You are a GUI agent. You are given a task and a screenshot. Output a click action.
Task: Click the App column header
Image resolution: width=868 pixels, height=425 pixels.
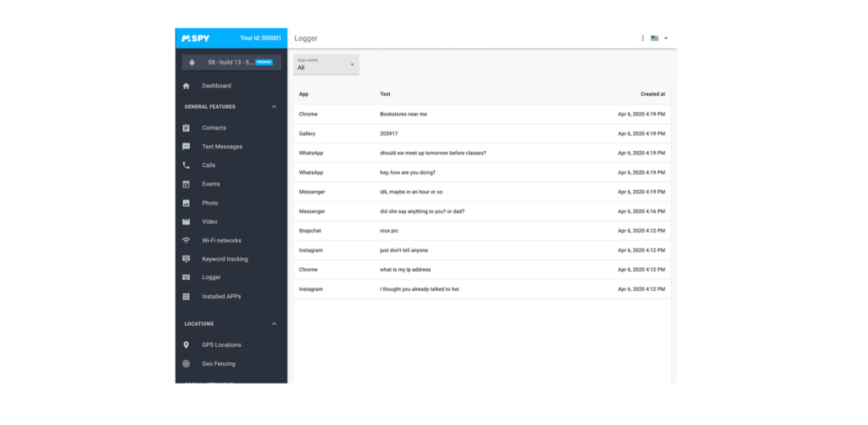(303, 94)
